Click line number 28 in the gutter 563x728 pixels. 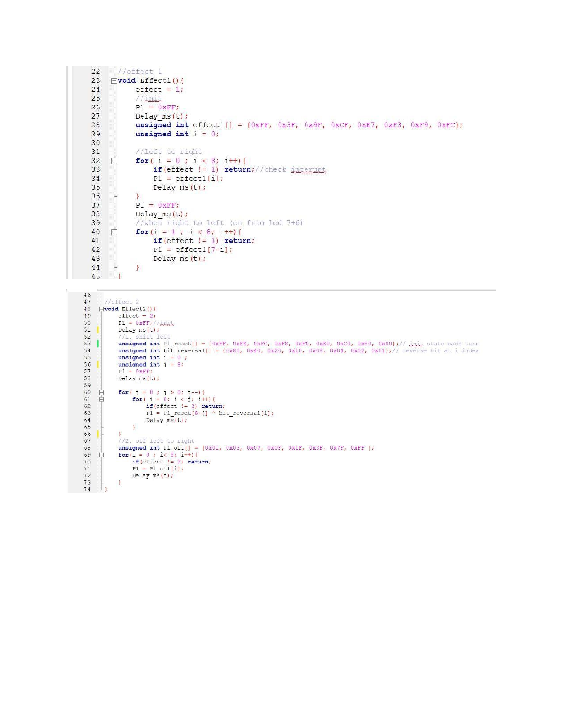pyautogui.click(x=96, y=125)
